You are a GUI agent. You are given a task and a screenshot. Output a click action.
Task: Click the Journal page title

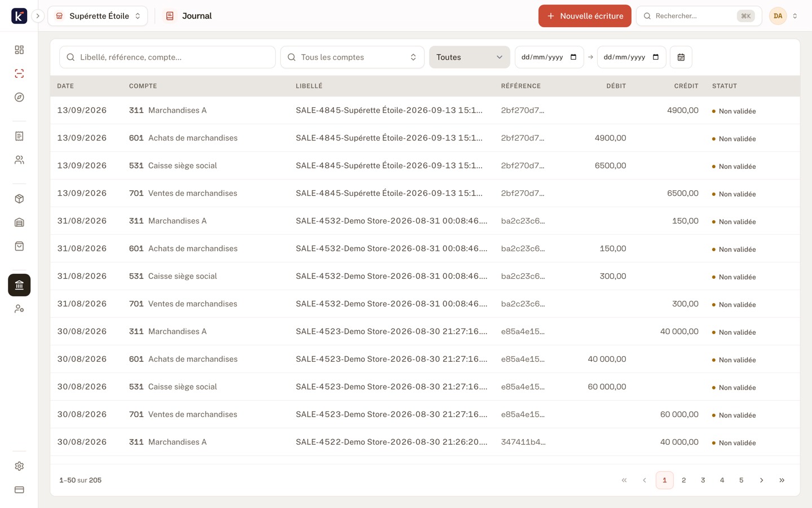197,16
